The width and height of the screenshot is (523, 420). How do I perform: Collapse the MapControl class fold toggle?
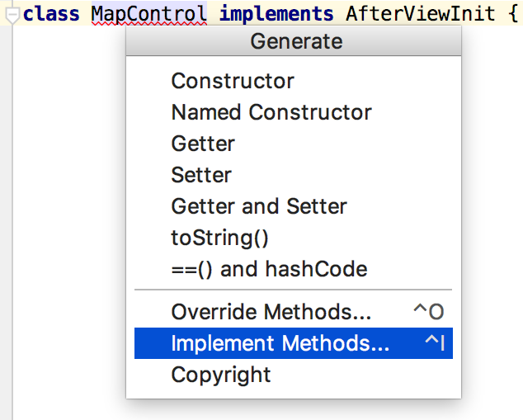[x=12, y=15]
